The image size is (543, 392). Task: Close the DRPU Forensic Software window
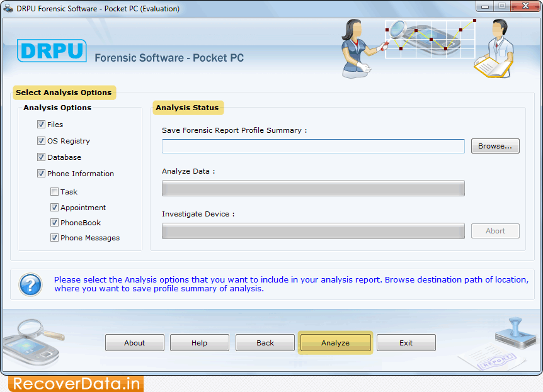pos(525,6)
